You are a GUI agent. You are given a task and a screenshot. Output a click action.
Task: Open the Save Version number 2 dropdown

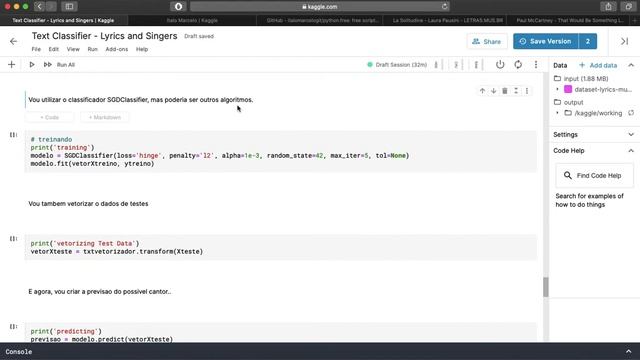[x=588, y=41]
